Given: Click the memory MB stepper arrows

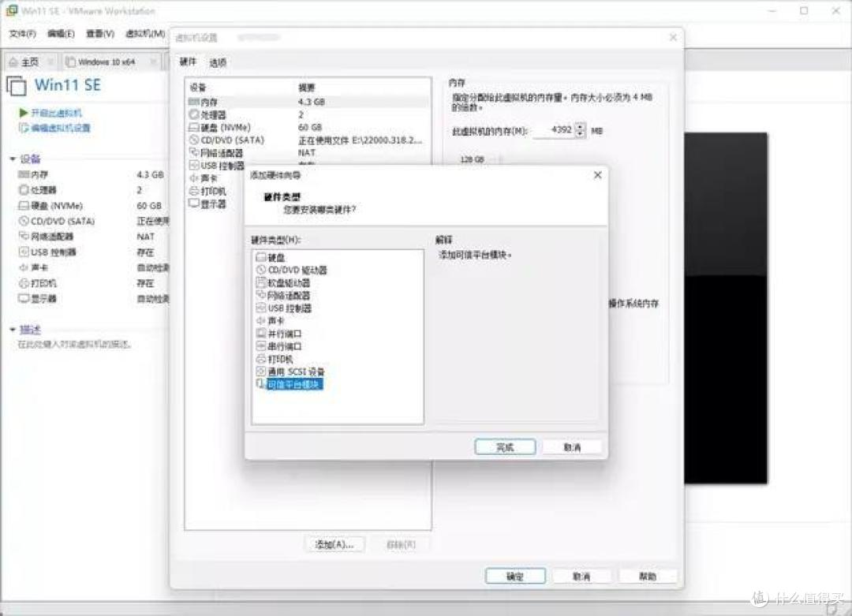Looking at the screenshot, I should point(581,130).
